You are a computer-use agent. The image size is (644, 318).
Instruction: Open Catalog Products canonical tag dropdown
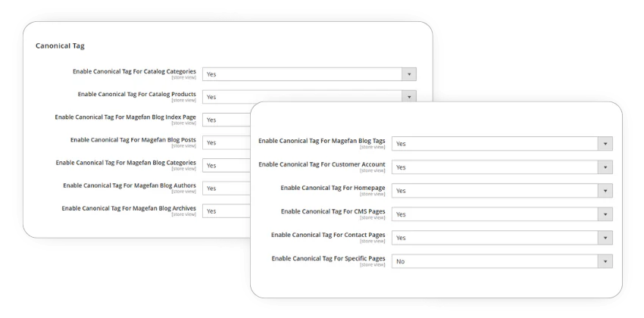point(309,97)
